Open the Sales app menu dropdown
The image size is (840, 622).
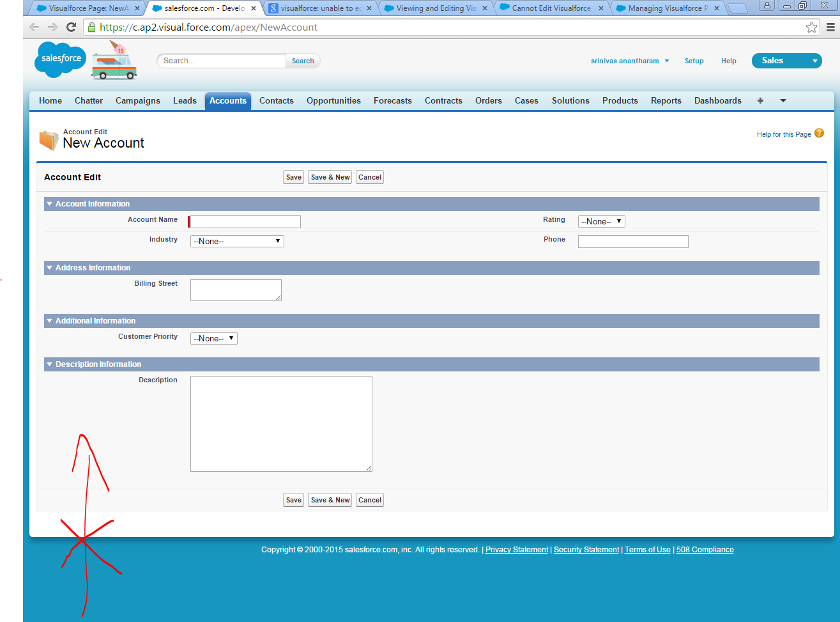(814, 61)
